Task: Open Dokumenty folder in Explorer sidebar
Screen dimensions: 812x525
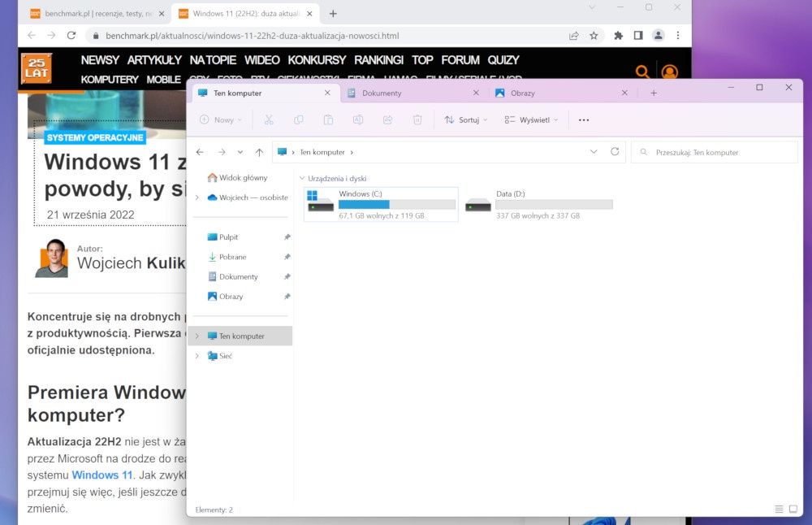Action: (232, 276)
